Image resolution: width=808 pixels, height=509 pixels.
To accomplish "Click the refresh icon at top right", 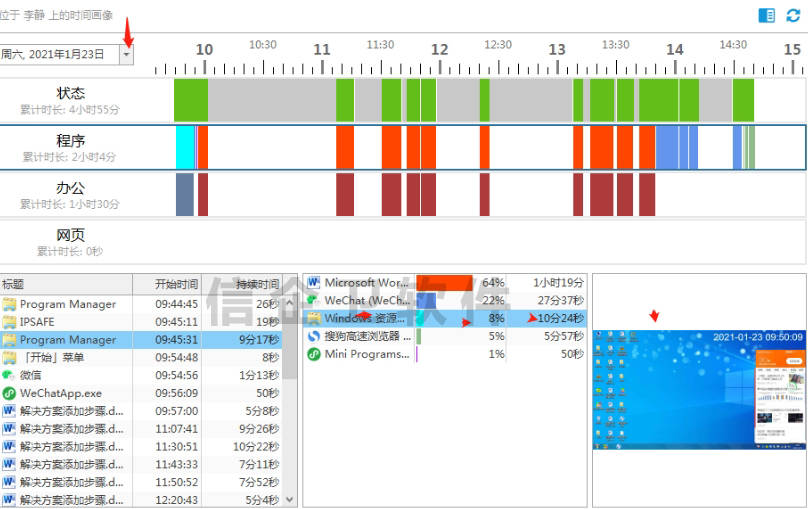I will [793, 15].
